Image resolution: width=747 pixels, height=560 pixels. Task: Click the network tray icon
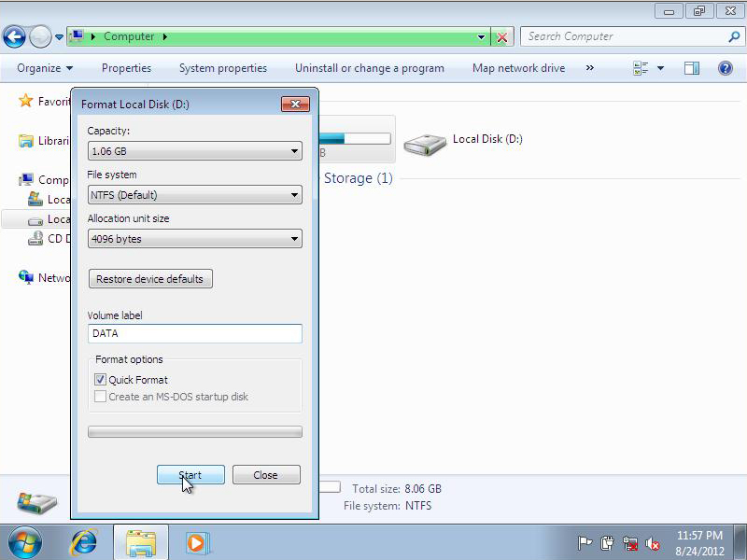pyautogui.click(x=630, y=543)
